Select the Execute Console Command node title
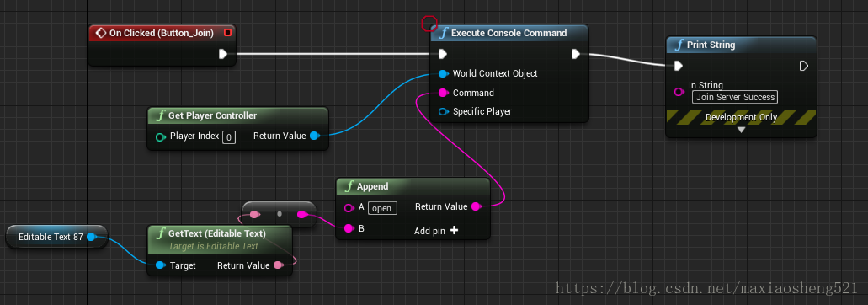 click(509, 33)
